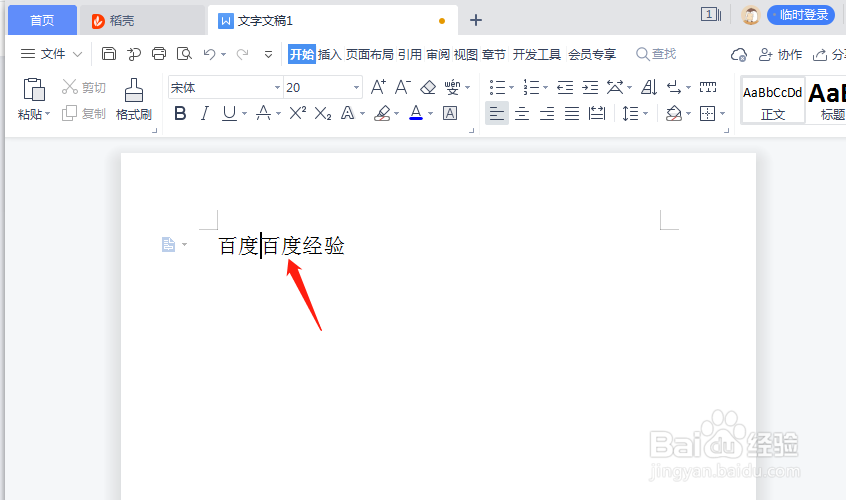Switch to the 审阅 ribbon tab
The width and height of the screenshot is (846, 500).
click(438, 54)
